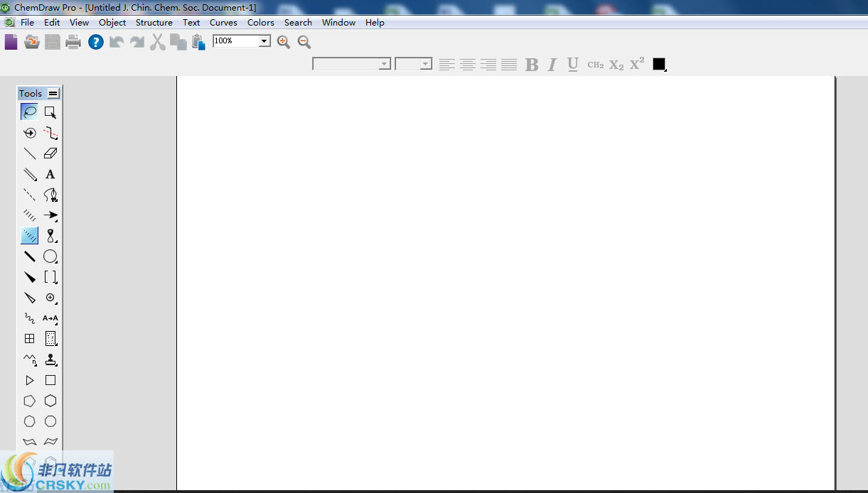Toggle Subscript X2 formatting
Image resolution: width=868 pixels, height=493 pixels.
click(616, 65)
